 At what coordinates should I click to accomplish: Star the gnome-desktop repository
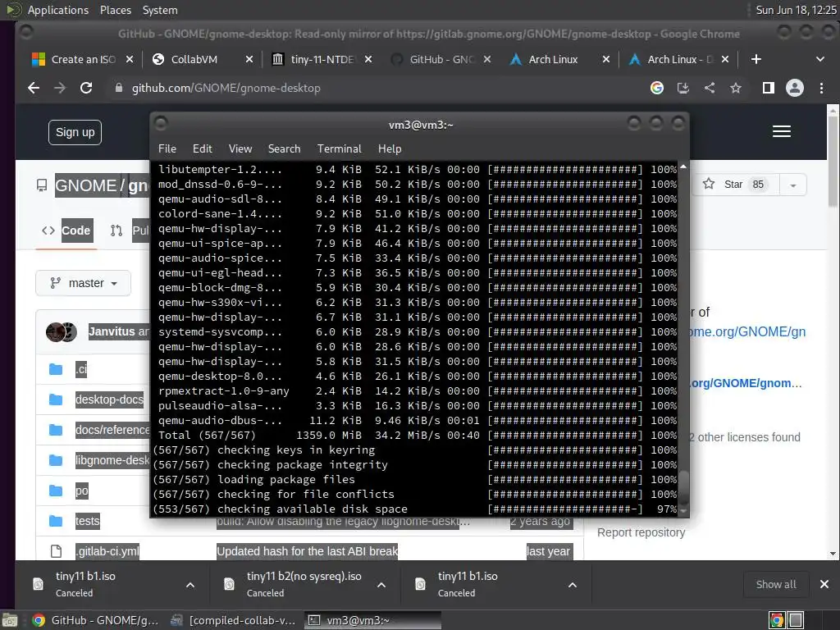click(736, 185)
